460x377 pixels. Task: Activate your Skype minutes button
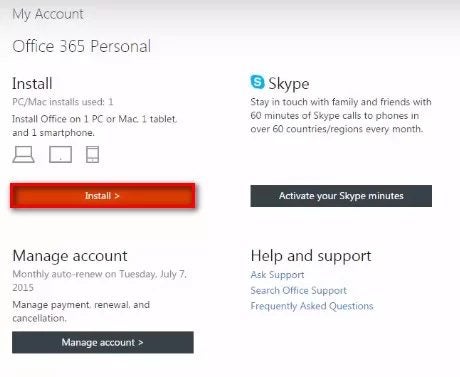pyautogui.click(x=341, y=196)
